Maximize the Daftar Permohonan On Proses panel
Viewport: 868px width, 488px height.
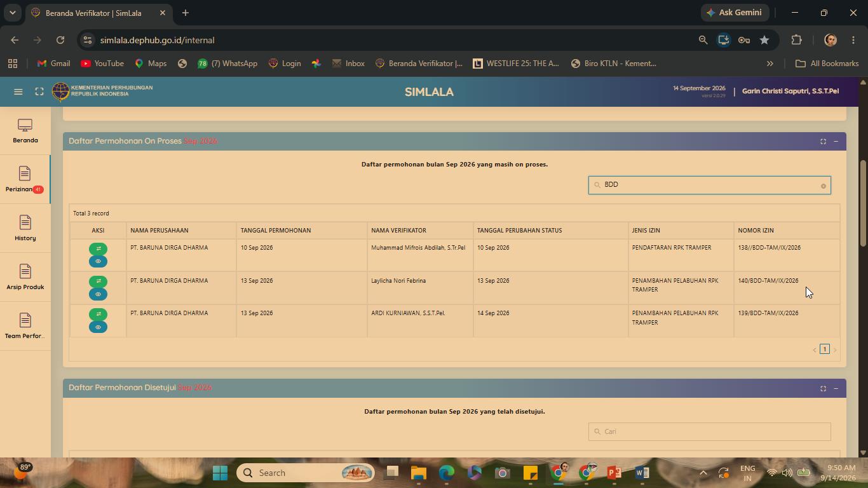(x=823, y=141)
